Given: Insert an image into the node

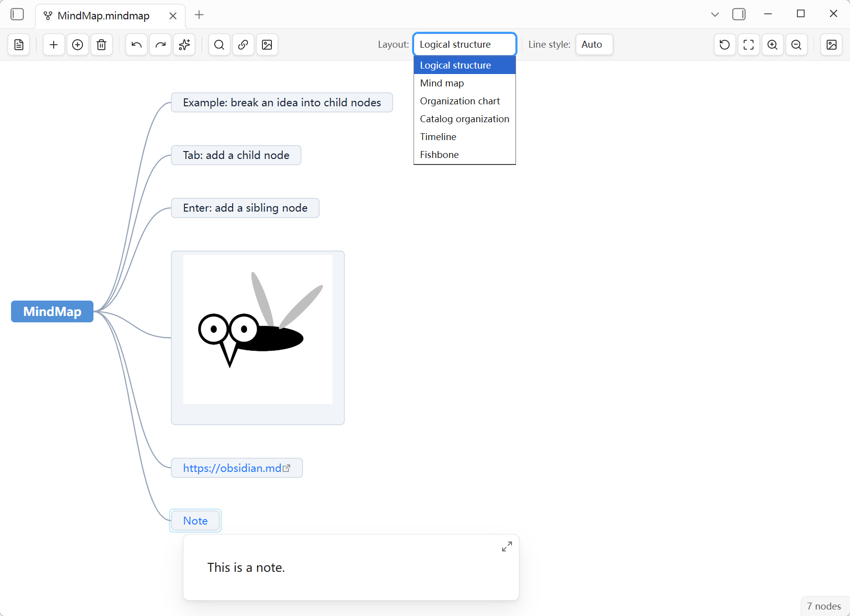Looking at the screenshot, I should [x=267, y=45].
